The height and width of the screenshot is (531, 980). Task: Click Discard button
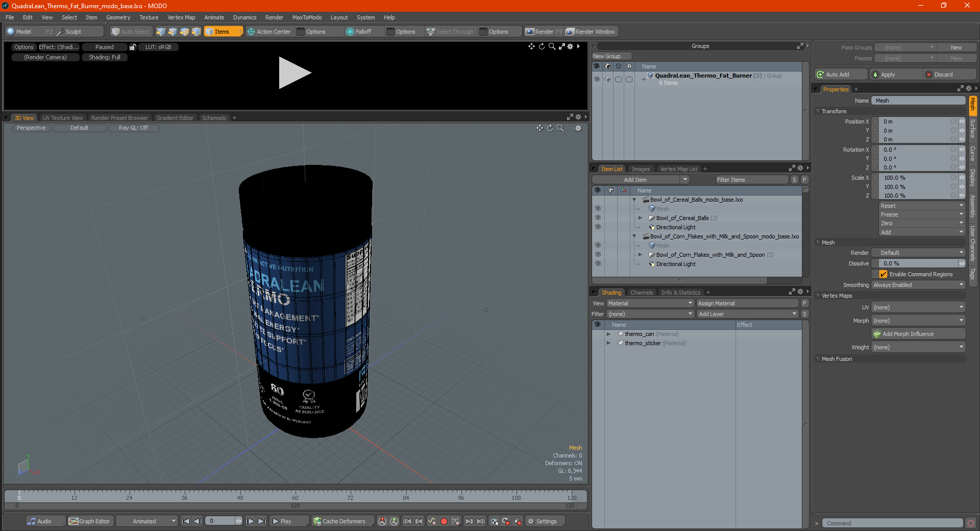pos(950,75)
